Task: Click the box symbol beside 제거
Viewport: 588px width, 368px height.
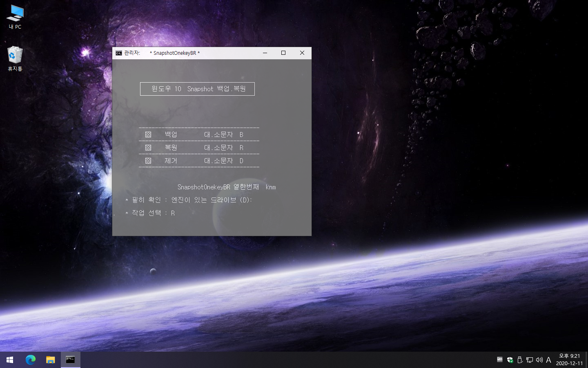Action: point(148,161)
